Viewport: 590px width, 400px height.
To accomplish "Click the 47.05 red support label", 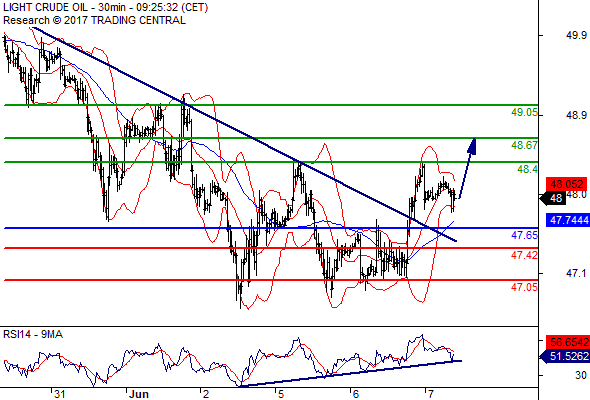I will [x=524, y=287].
